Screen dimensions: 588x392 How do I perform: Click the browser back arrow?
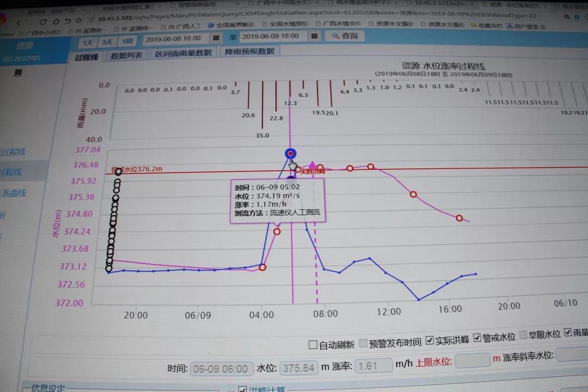tap(19, 22)
